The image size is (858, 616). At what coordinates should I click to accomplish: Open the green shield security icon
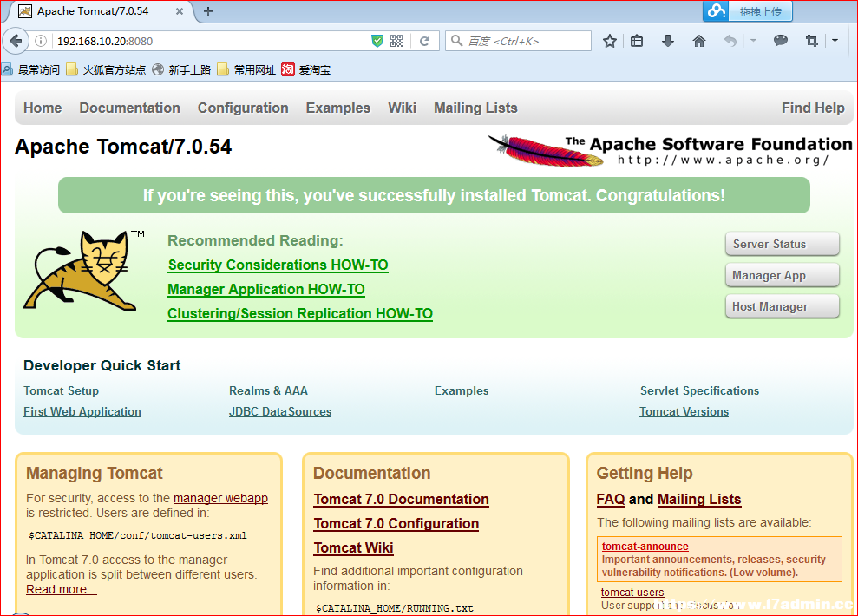coord(377,41)
